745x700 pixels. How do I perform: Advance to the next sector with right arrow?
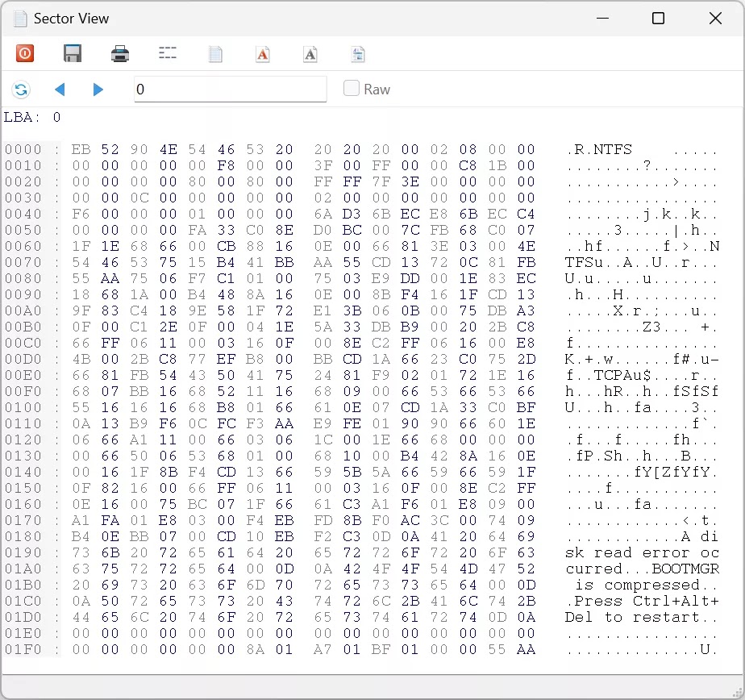[98, 90]
